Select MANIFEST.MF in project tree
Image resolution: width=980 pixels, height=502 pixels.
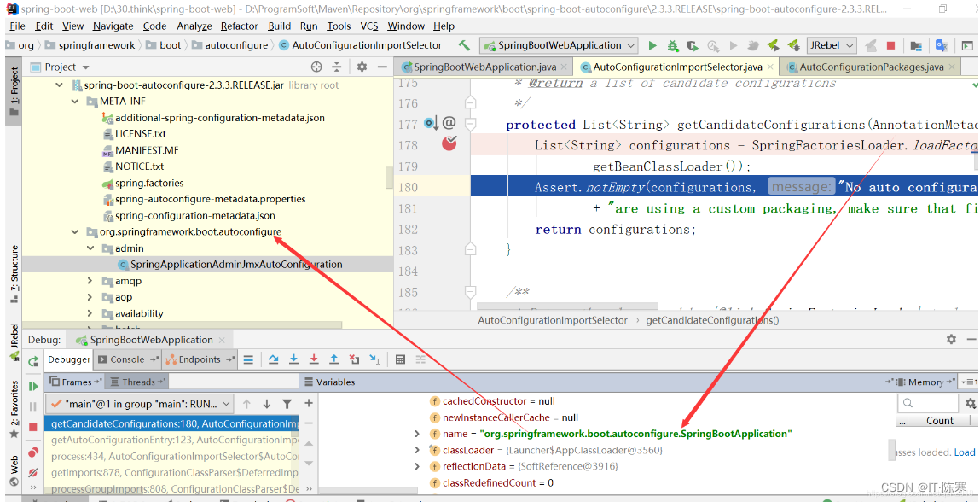(147, 150)
